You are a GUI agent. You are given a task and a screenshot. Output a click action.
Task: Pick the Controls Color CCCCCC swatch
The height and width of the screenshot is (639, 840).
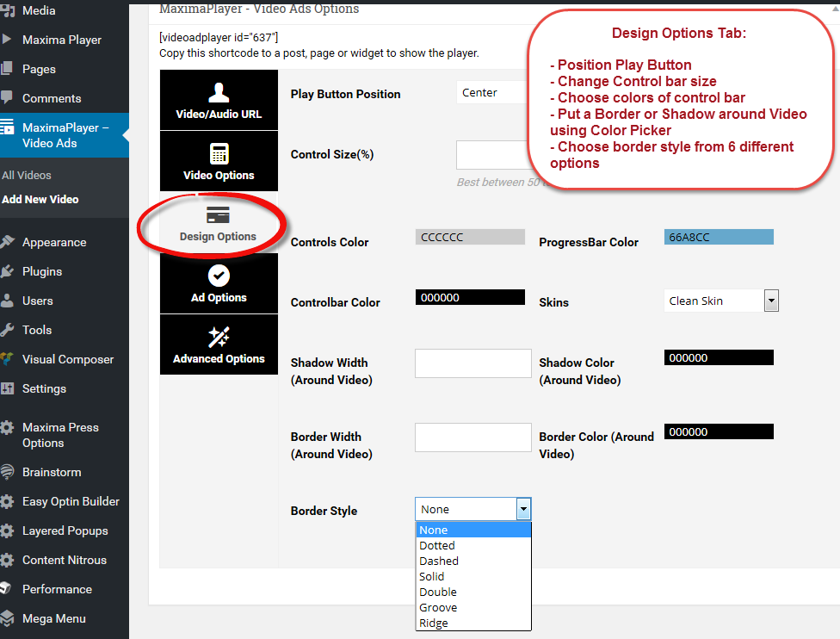[x=471, y=237]
